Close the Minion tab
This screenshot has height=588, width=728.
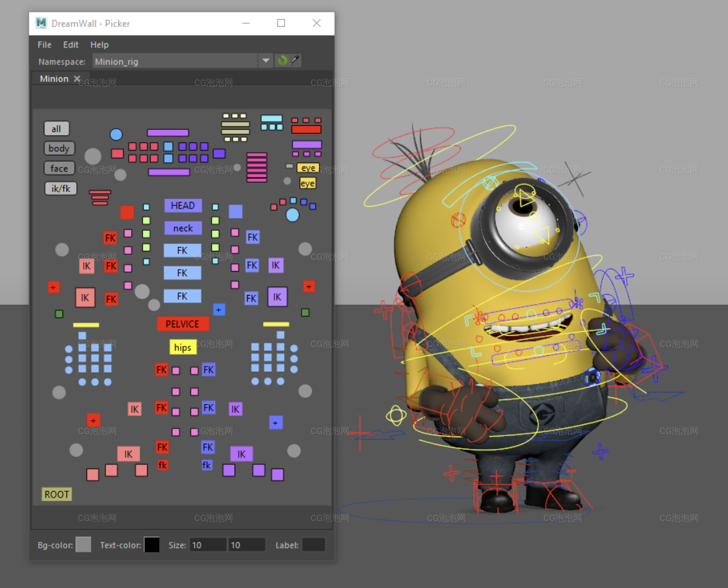pos(77,79)
